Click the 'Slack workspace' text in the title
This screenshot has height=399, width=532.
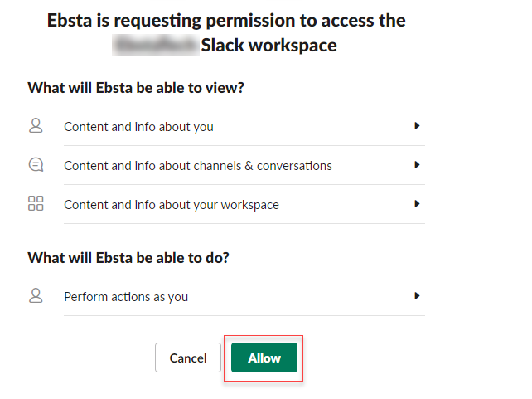coord(269,46)
